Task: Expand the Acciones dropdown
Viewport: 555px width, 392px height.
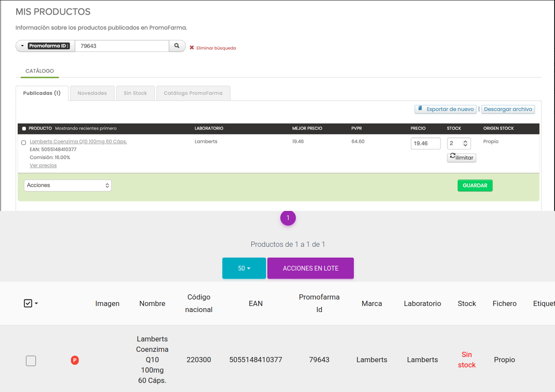Action: [x=67, y=185]
